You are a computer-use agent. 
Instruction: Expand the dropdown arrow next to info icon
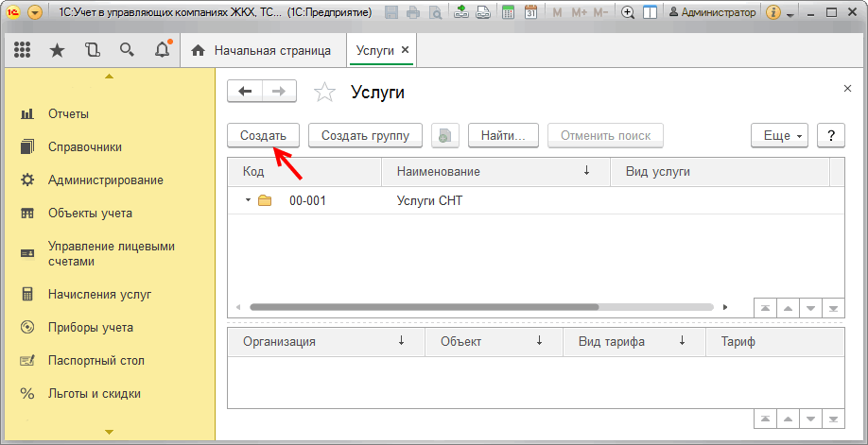click(790, 14)
